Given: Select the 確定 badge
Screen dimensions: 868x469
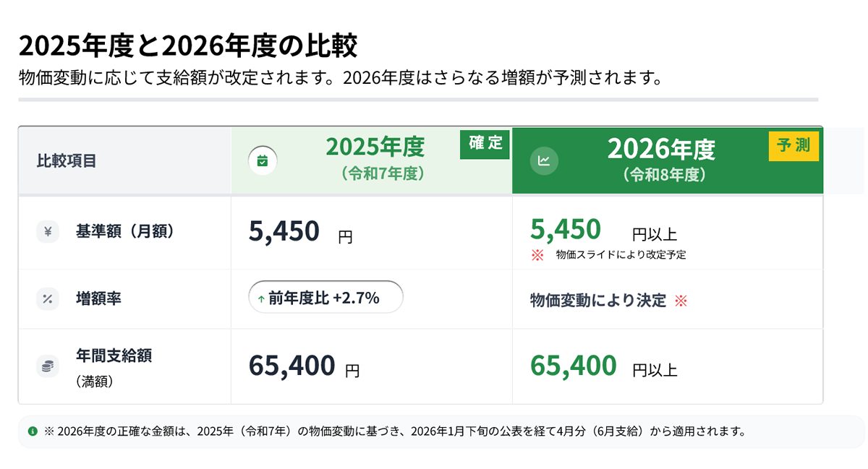Looking at the screenshot, I should pyautogui.click(x=485, y=144).
